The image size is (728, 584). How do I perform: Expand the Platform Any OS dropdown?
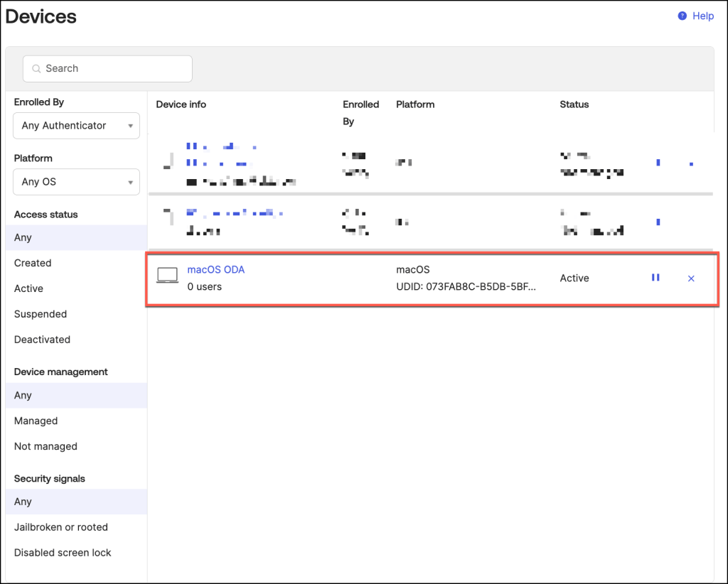pyautogui.click(x=77, y=182)
